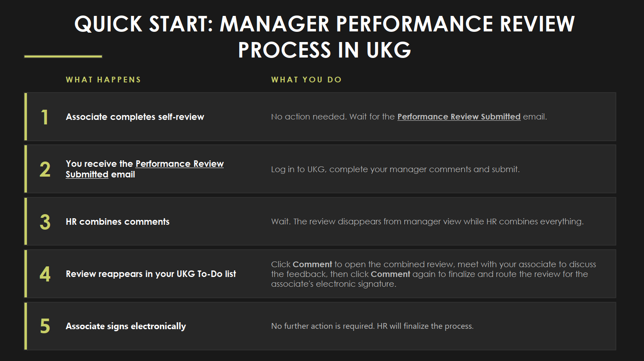Viewport: 644px width, 361px height.
Task: Click Log in to UKG instruction text
Action: pos(395,169)
